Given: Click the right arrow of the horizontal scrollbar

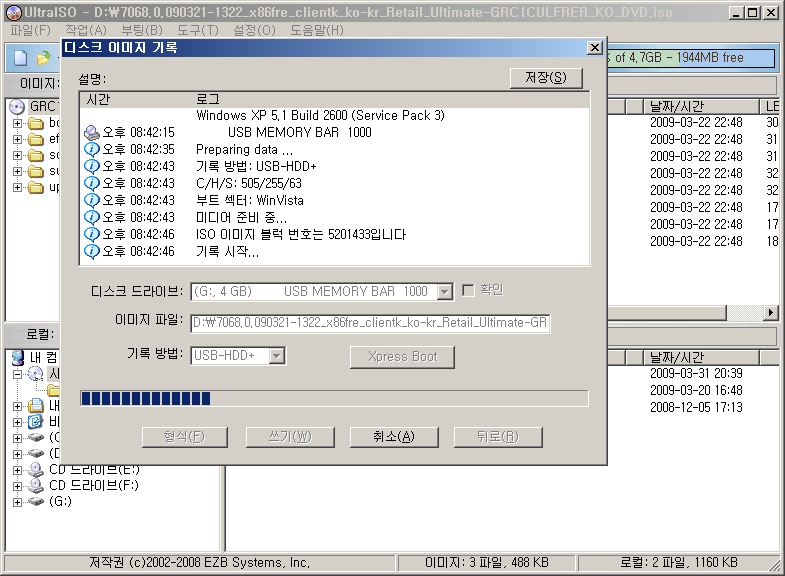Looking at the screenshot, I should pos(771,313).
